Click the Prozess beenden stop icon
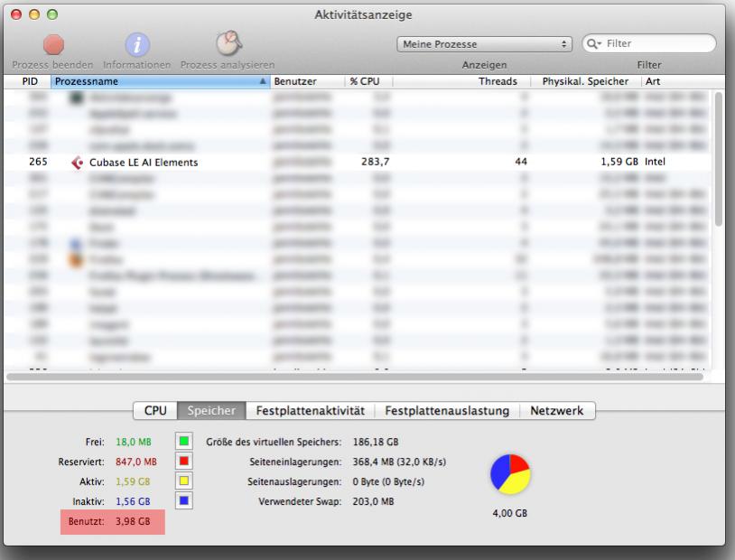The image size is (735, 560). (52, 45)
